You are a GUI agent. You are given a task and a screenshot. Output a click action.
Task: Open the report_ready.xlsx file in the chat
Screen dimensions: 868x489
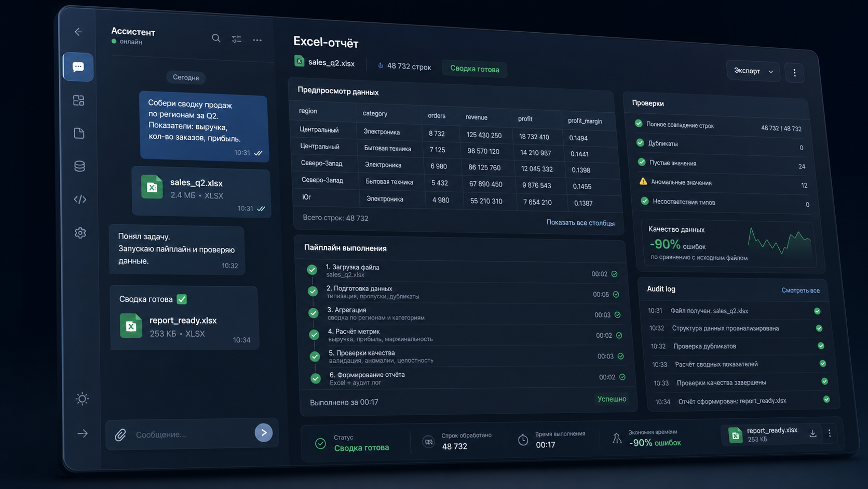[x=184, y=326]
